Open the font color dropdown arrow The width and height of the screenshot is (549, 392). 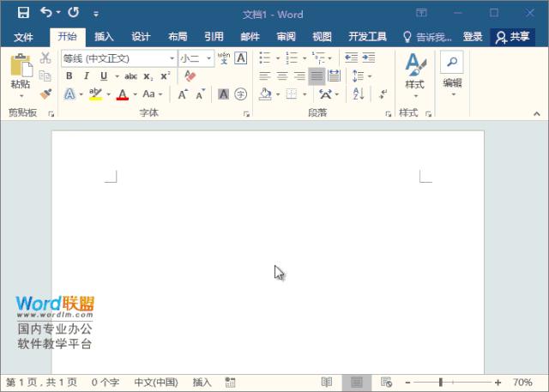tap(136, 94)
